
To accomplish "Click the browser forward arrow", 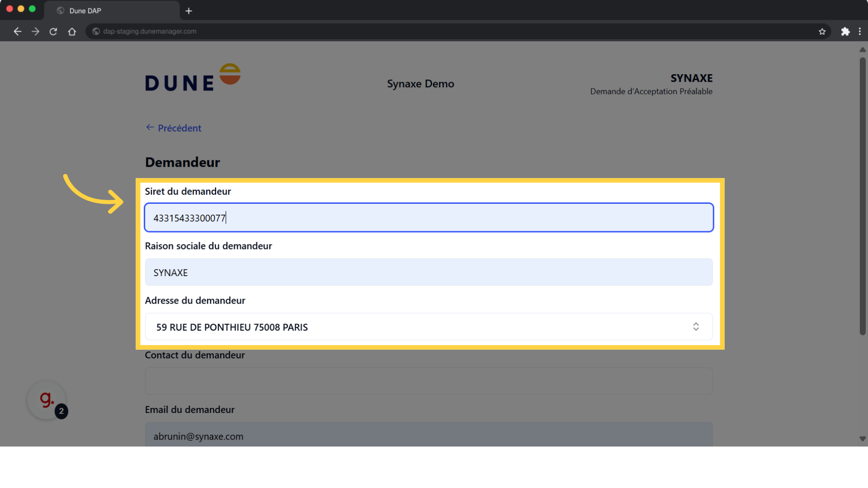I will [x=35, y=32].
